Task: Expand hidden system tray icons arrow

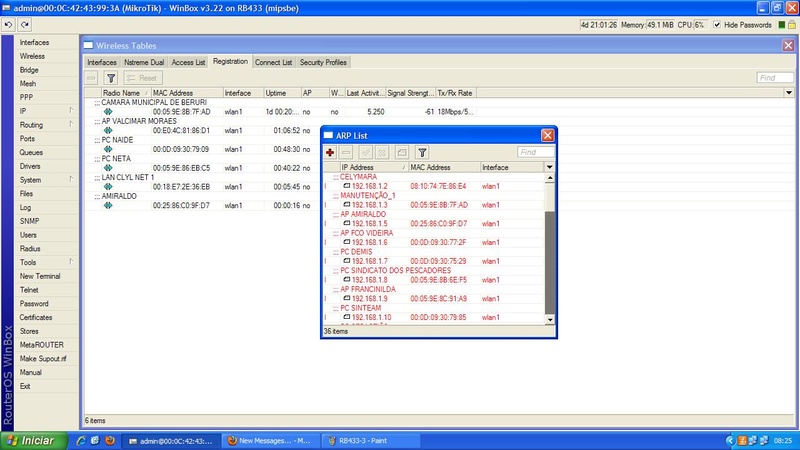Action: [730, 440]
